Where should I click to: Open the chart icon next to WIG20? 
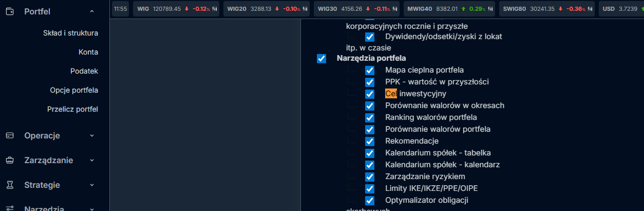305,9
